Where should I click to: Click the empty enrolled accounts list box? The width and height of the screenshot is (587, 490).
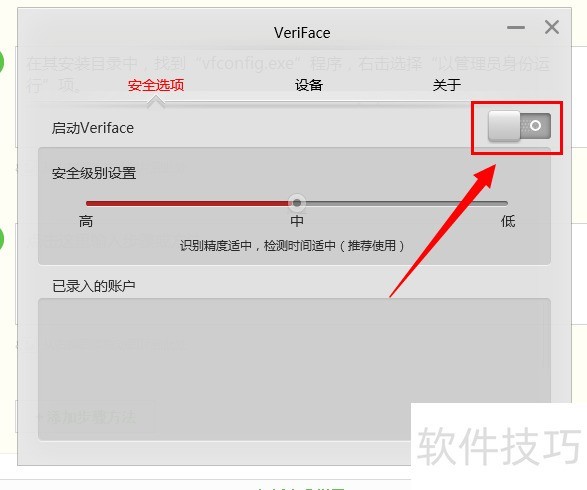[294, 369]
